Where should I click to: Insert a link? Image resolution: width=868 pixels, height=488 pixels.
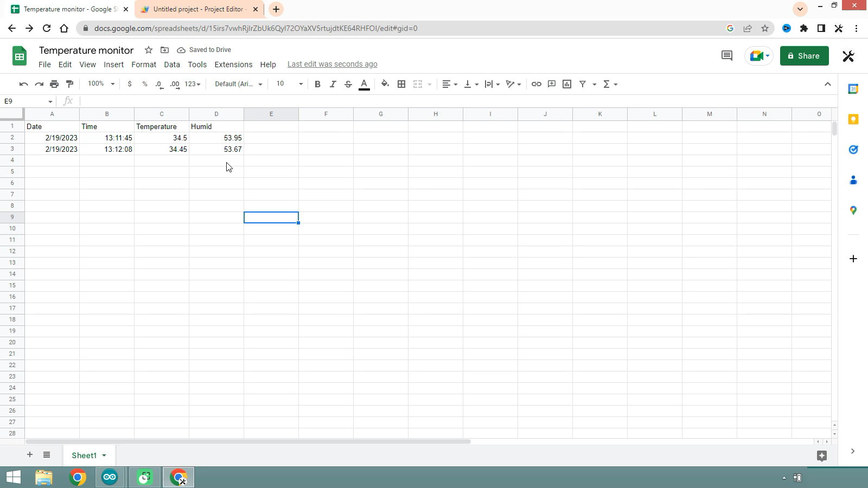click(x=536, y=84)
